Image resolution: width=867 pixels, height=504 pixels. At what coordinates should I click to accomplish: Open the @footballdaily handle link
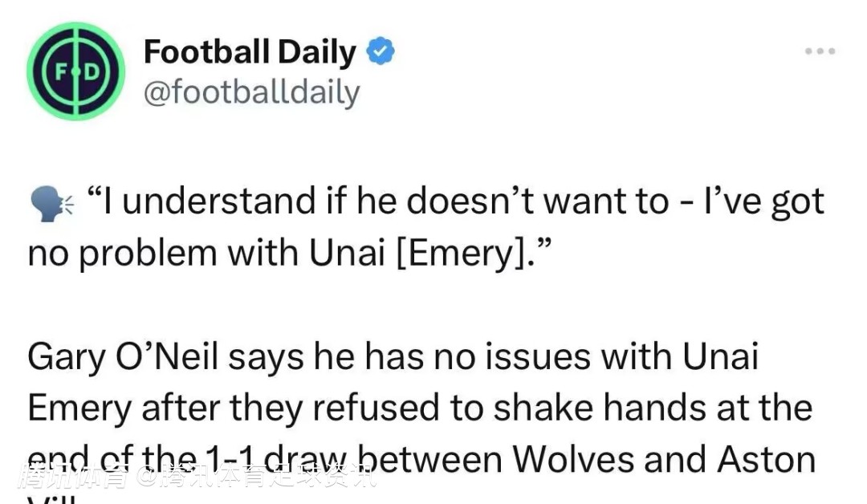click(251, 93)
